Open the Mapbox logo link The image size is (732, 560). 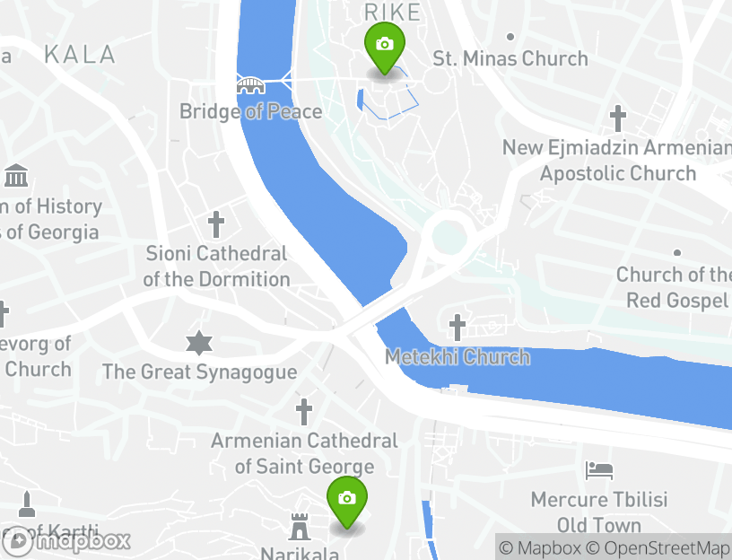(x=66, y=541)
